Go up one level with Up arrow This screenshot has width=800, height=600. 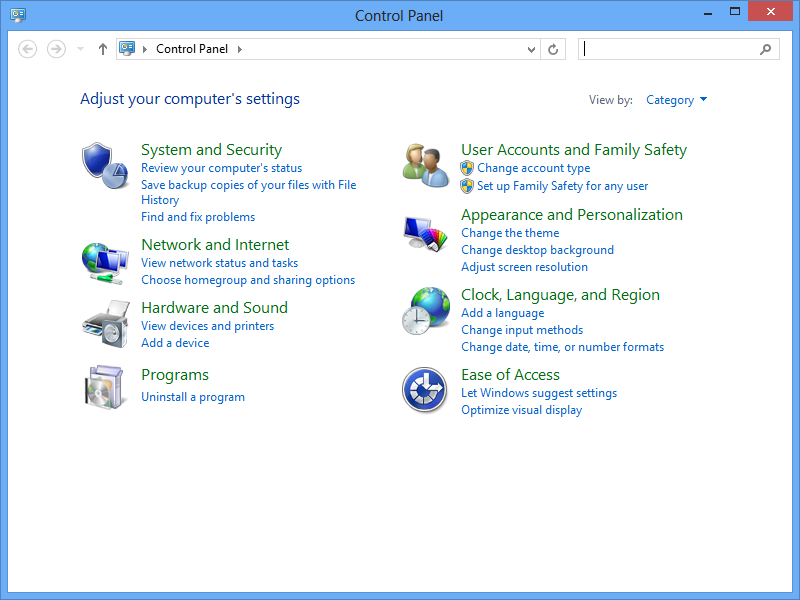pyautogui.click(x=102, y=49)
